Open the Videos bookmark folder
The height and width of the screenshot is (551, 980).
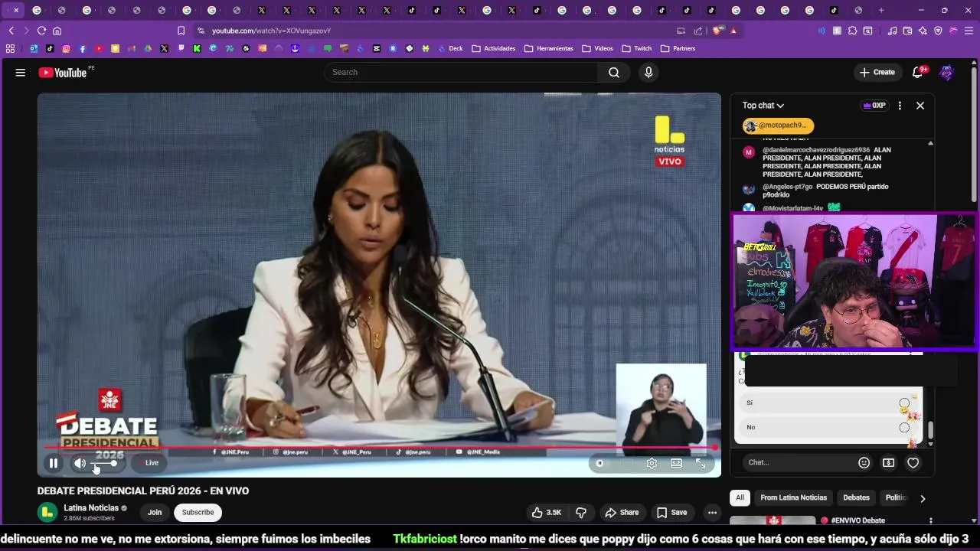click(598, 48)
